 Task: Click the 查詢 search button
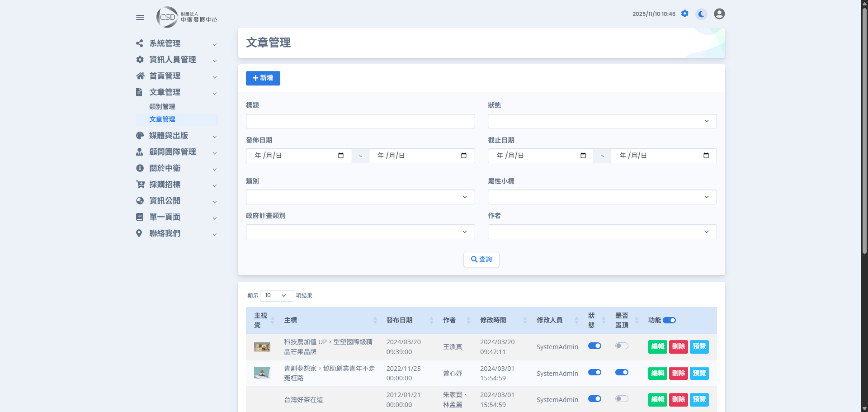click(x=481, y=260)
